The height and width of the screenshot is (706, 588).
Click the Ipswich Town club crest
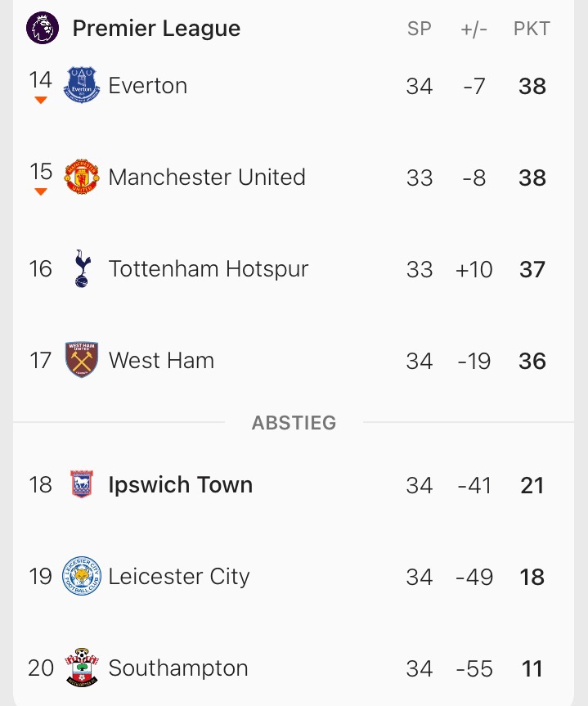(x=82, y=484)
